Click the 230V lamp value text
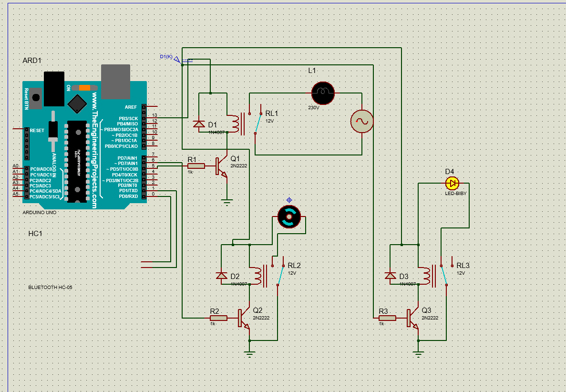The height and width of the screenshot is (392, 566). 314,108
